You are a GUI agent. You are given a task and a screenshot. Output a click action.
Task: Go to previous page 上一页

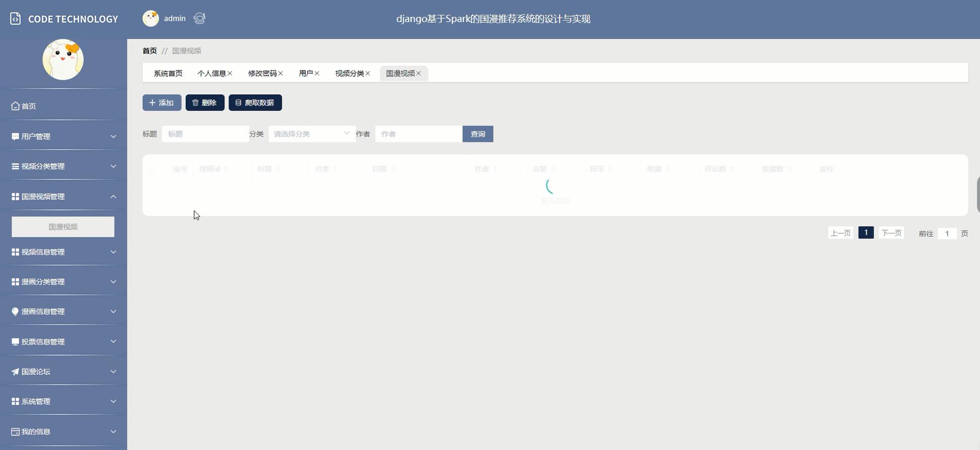(x=841, y=233)
